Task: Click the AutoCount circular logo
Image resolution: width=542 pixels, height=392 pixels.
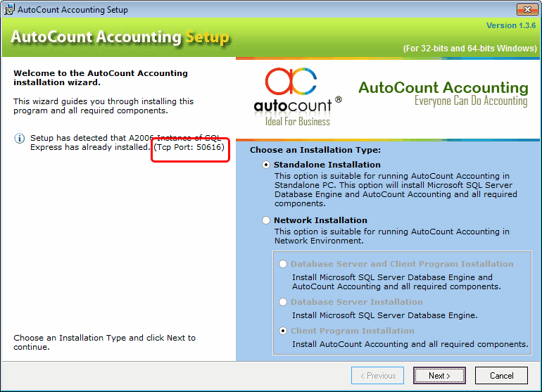Action: 291,81
